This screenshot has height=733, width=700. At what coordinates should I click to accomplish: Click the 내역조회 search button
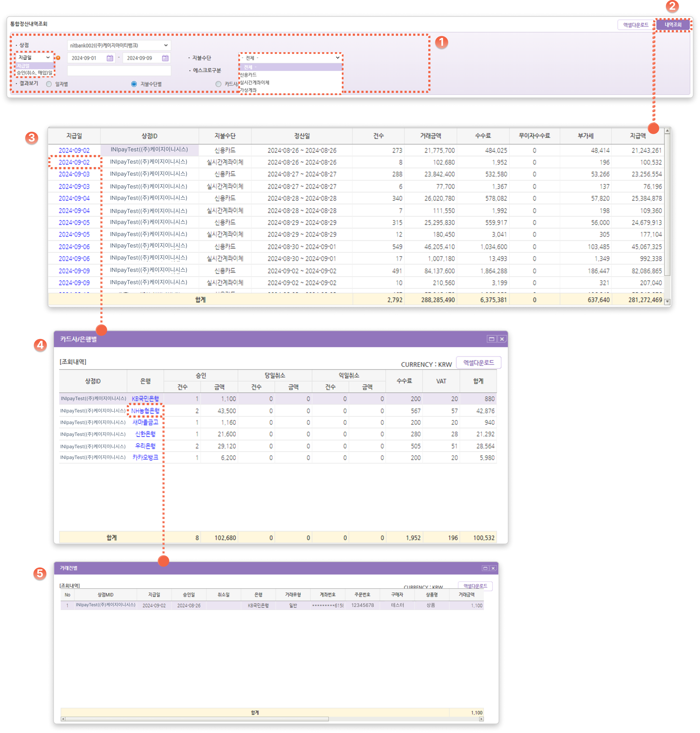(x=673, y=25)
